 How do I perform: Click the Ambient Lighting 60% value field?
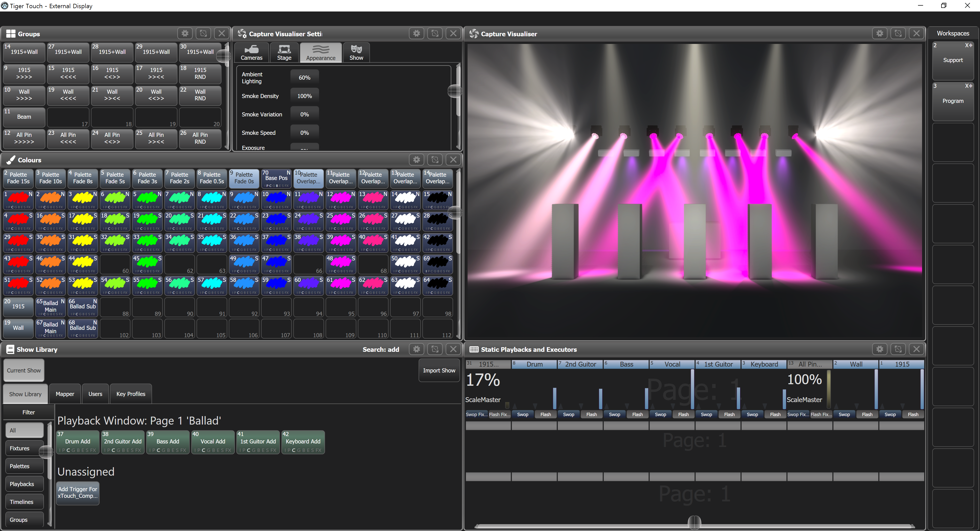[304, 78]
